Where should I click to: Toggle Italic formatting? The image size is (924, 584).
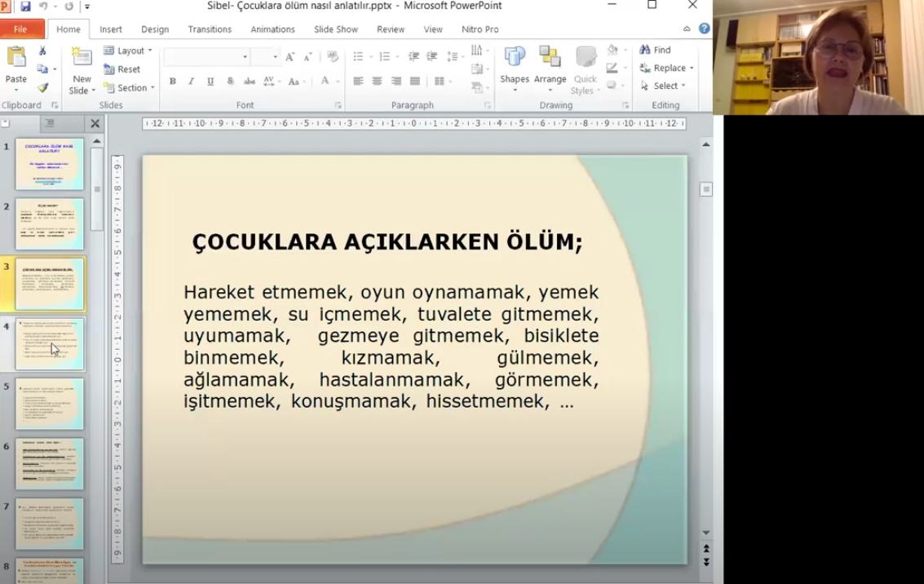(x=191, y=82)
